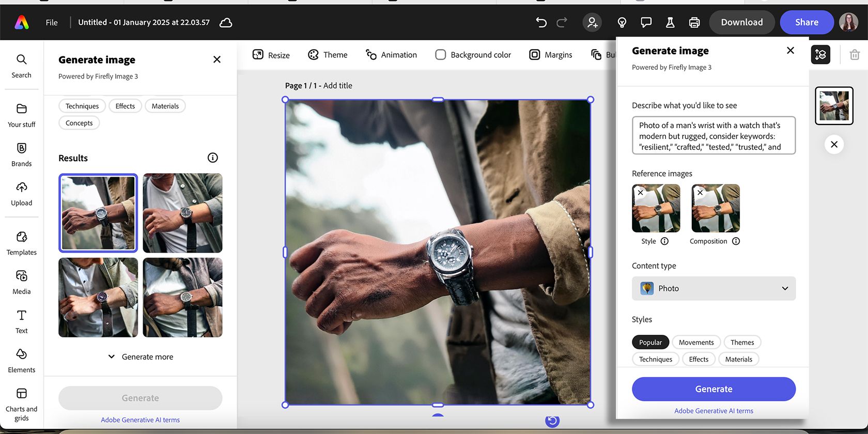Open the Content type Photo dropdown
Screen dimensions: 868x434
pos(713,288)
